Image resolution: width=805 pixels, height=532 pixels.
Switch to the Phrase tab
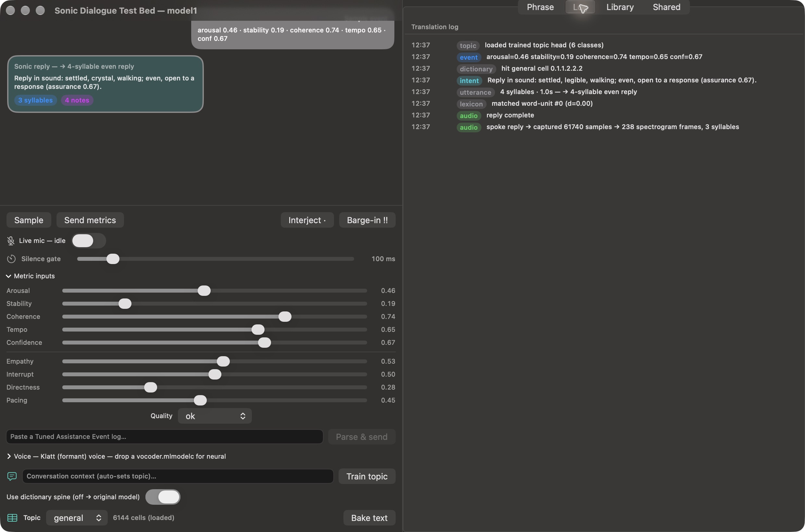point(540,7)
